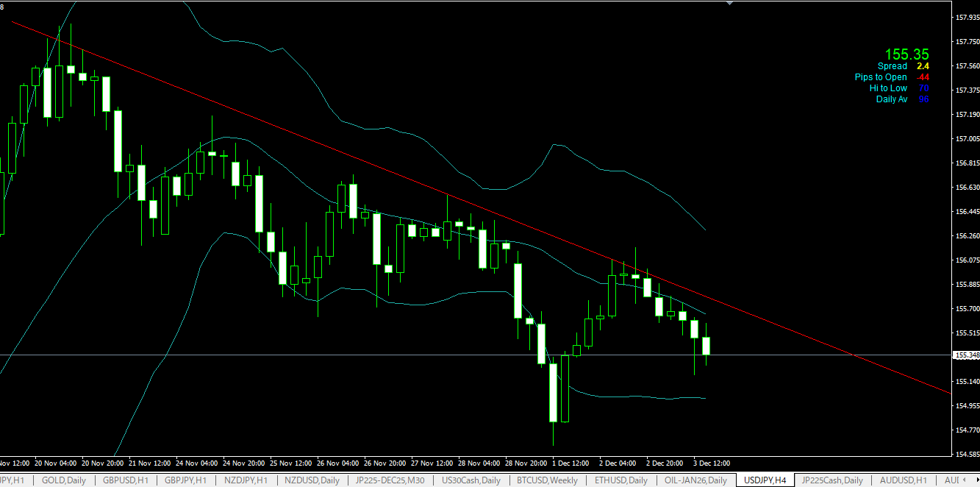Select the JP225-DEC25,M30 tab

390,480
